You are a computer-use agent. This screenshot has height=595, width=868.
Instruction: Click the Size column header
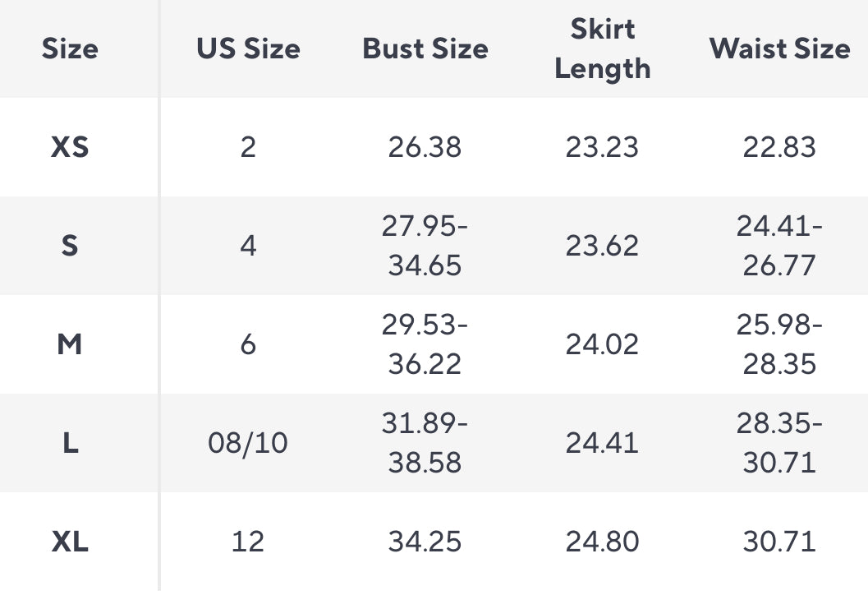(70, 48)
